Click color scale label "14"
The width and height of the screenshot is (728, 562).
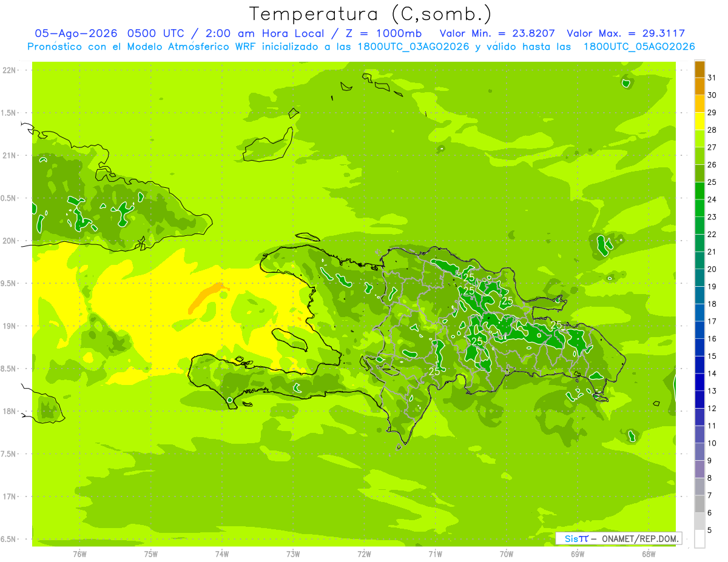click(712, 373)
